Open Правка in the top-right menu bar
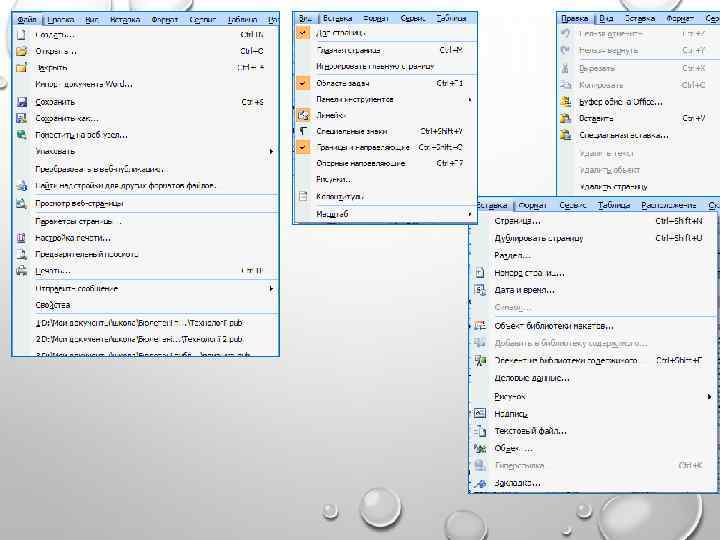The image size is (720, 540). click(x=574, y=18)
